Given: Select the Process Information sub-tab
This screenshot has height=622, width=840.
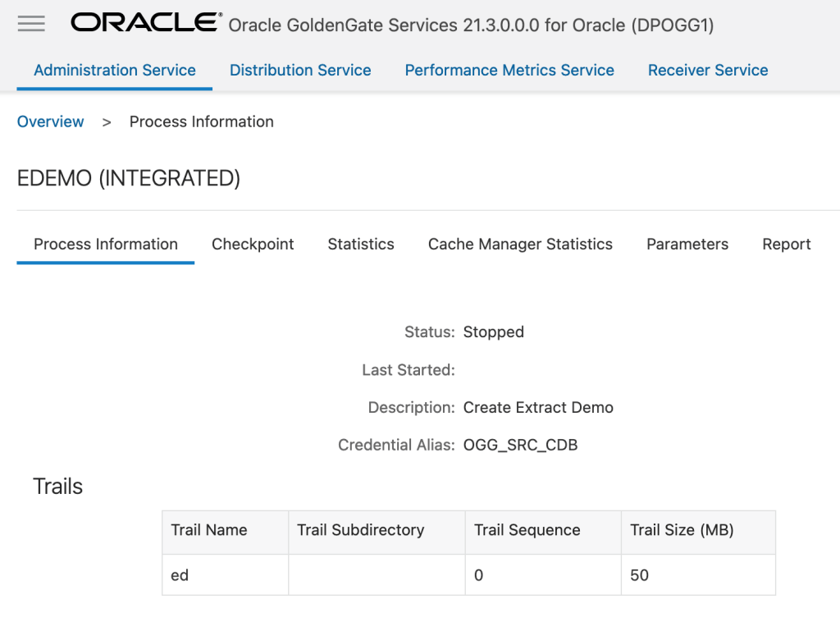Looking at the screenshot, I should [106, 245].
